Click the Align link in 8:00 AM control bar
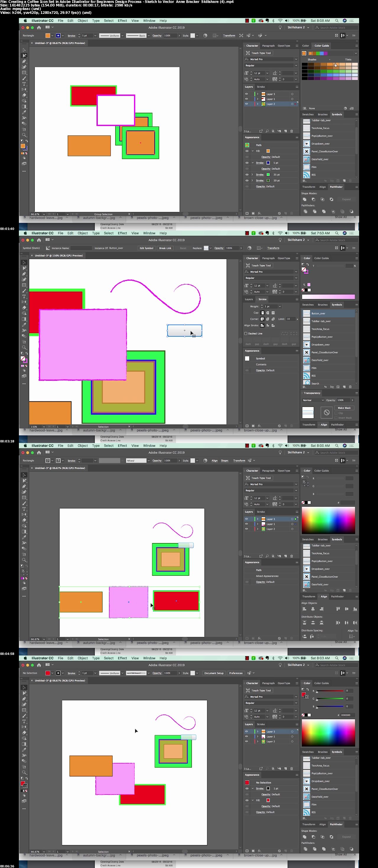The image size is (378, 868). 214,461
